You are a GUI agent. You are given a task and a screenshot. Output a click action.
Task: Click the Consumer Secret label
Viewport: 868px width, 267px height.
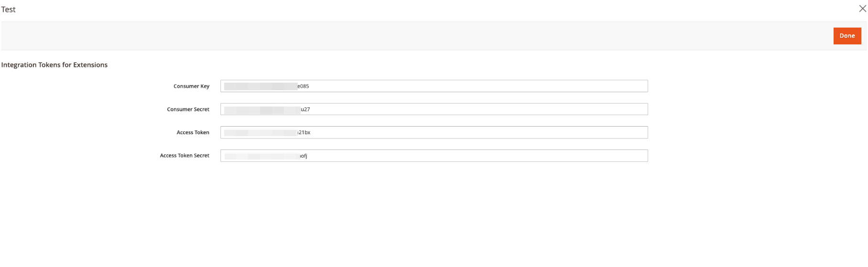click(x=188, y=109)
